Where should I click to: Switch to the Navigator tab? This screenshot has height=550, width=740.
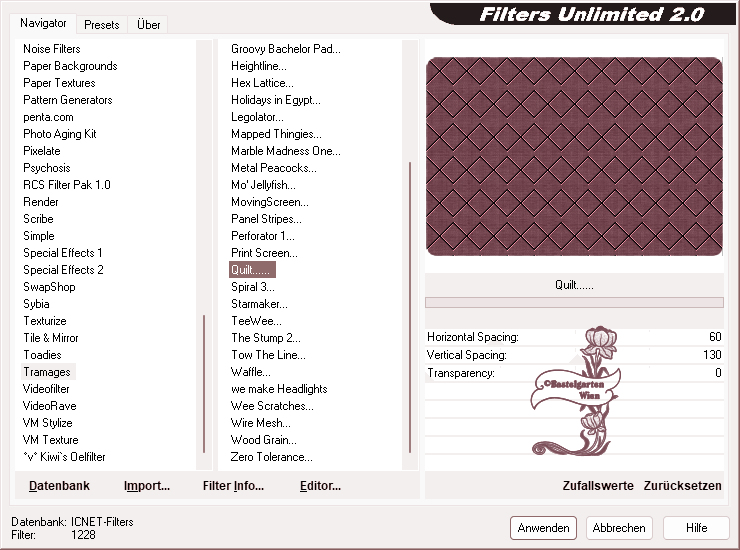pos(43,23)
